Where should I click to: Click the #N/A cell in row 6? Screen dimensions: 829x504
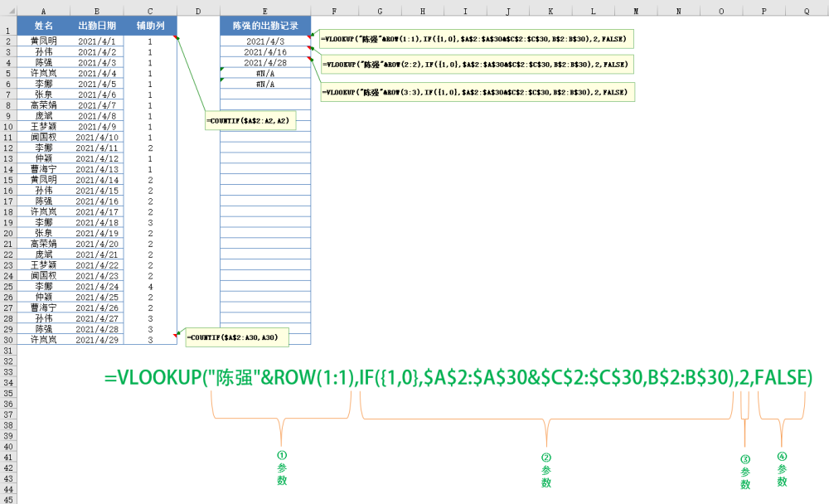265,84
